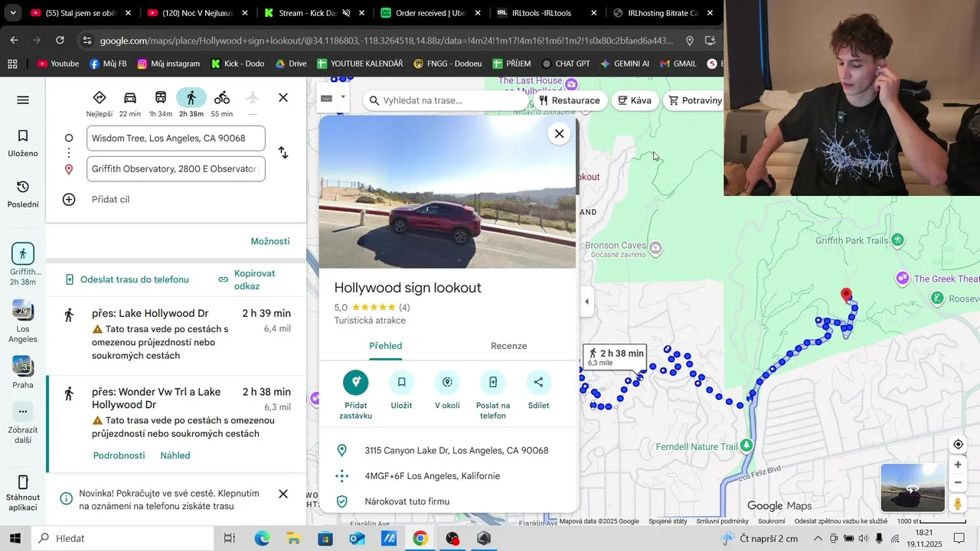Screen dimensions: 980x551
Task: Copy plus code 4MGF+6F Los Angeles
Action: (447, 476)
